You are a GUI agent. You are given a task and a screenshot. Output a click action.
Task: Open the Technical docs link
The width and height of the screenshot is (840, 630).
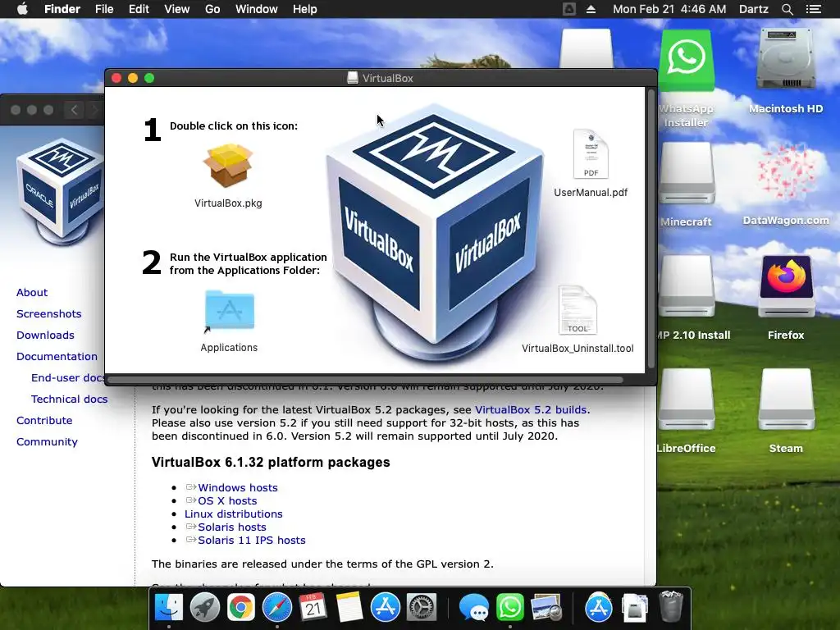[69, 399]
